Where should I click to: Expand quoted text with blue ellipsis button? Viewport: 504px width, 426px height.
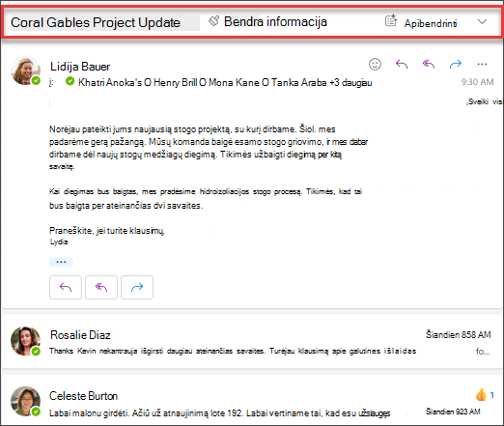61,262
